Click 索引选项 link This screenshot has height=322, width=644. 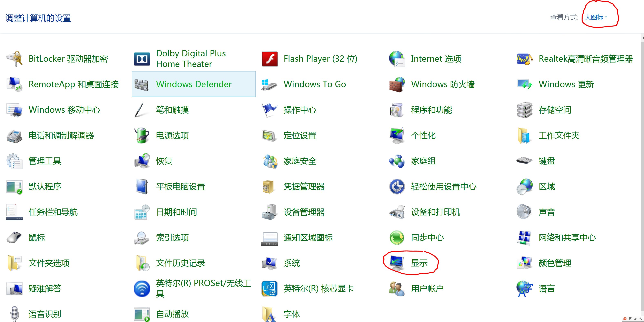[172, 237]
